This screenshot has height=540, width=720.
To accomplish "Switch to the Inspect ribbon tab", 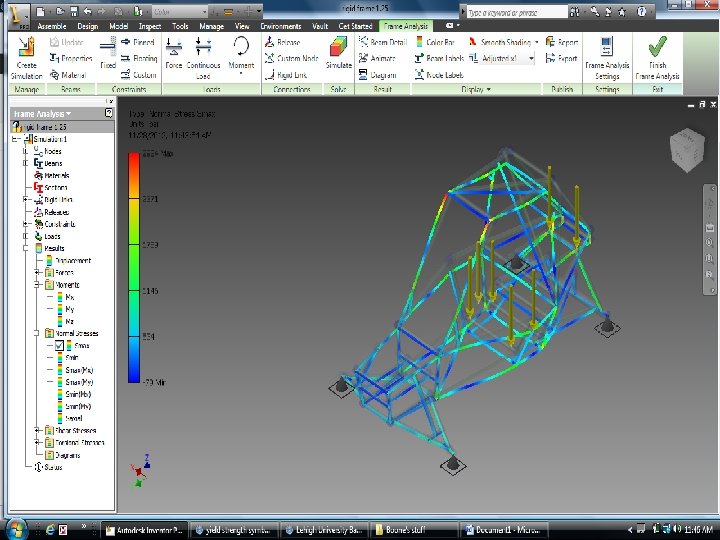I will (x=150, y=26).
